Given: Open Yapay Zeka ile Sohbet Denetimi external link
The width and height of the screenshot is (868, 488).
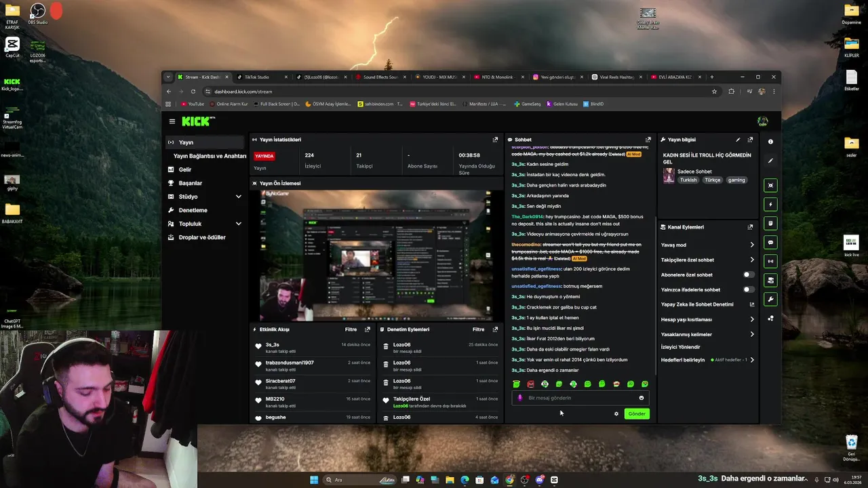Looking at the screenshot, I should (752, 304).
